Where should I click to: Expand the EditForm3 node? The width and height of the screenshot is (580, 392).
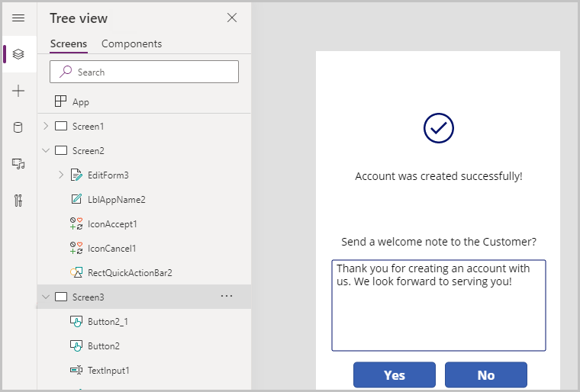tap(61, 175)
